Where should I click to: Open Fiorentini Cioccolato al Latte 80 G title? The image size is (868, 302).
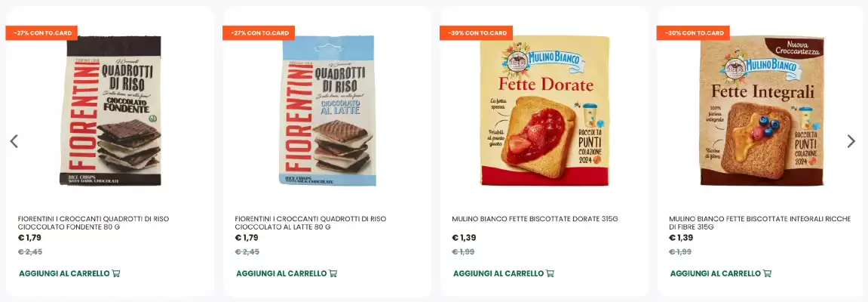click(x=311, y=223)
